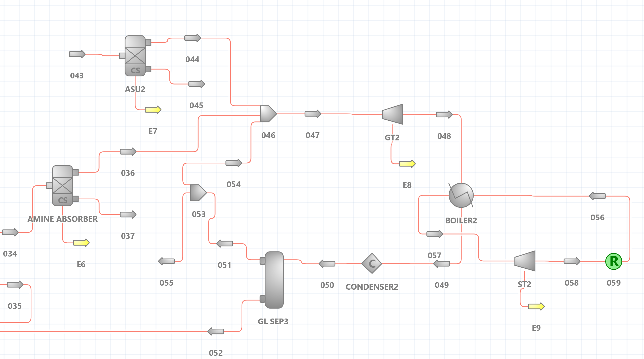This screenshot has width=644, height=359.
Task: Select the yellow E8 energy stream arrow
Action: click(x=407, y=164)
